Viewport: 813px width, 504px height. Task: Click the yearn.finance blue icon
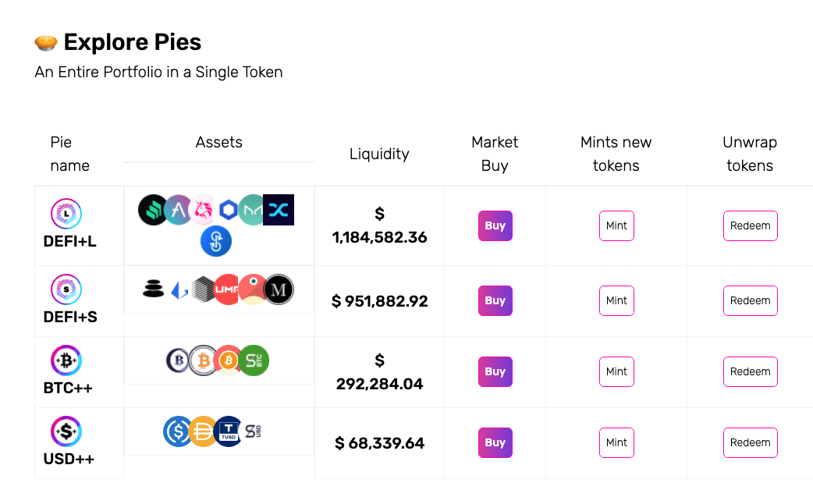(x=216, y=242)
